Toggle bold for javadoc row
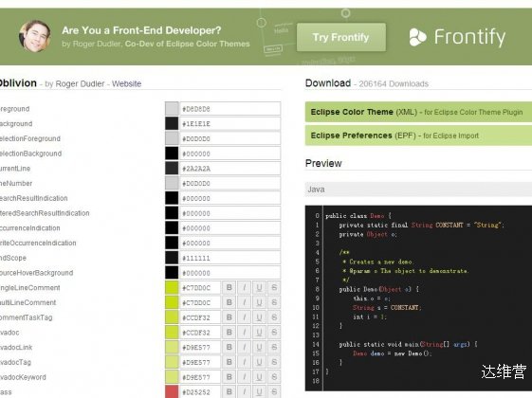The height and width of the screenshot is (398, 532). pos(229,333)
